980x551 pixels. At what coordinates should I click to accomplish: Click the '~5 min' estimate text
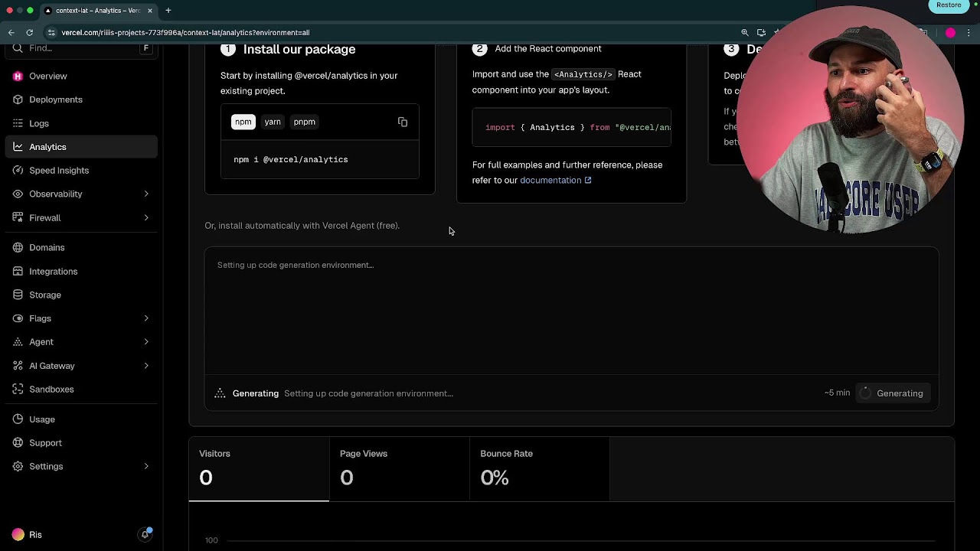click(x=837, y=393)
